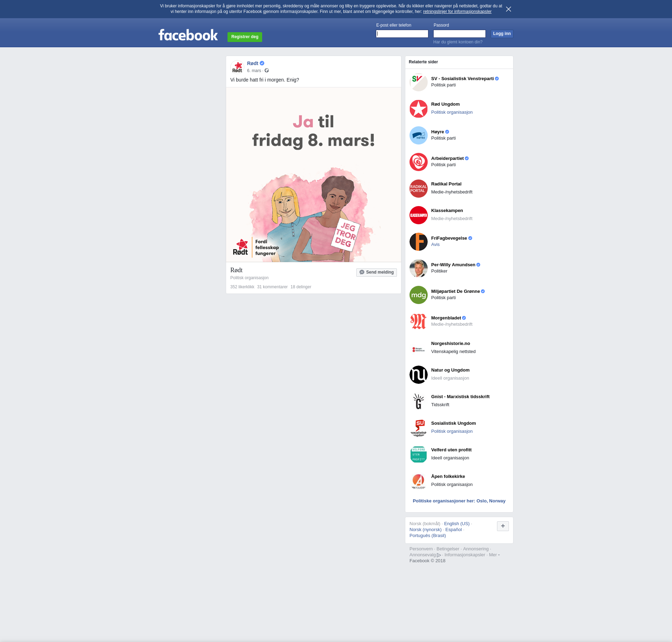This screenshot has height=642, width=672.
Task: Open the Ja til fridag 8. mars image
Action: tap(314, 175)
